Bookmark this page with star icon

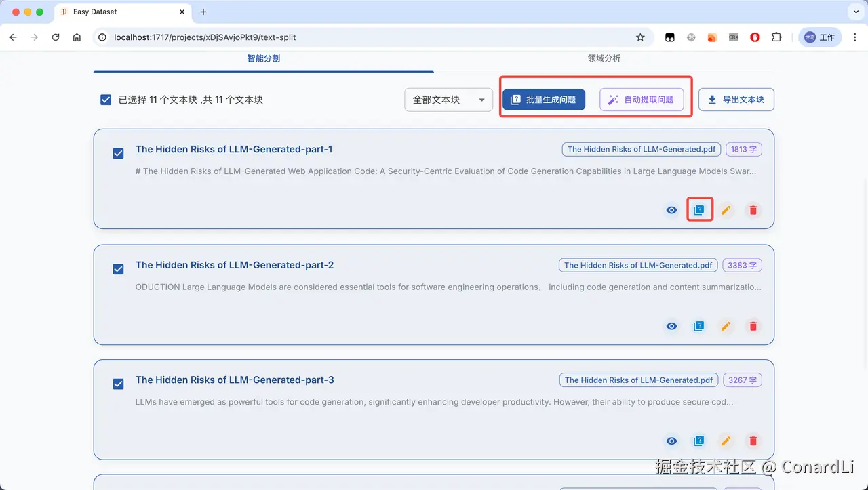coord(640,37)
